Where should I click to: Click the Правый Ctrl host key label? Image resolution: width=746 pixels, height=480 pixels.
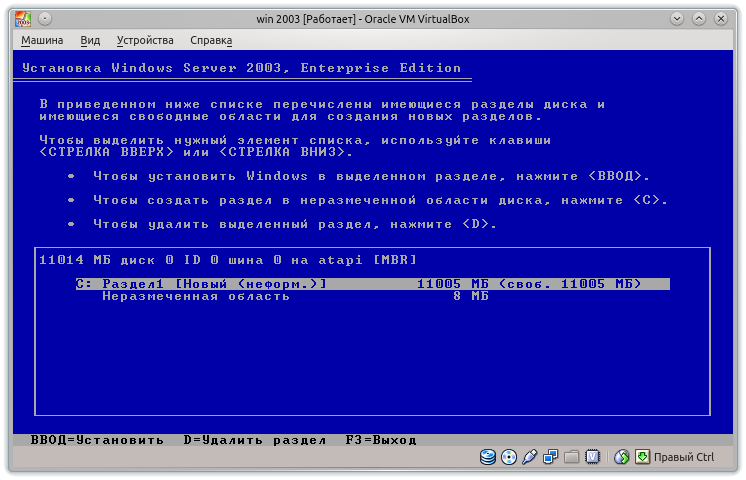coord(683,458)
